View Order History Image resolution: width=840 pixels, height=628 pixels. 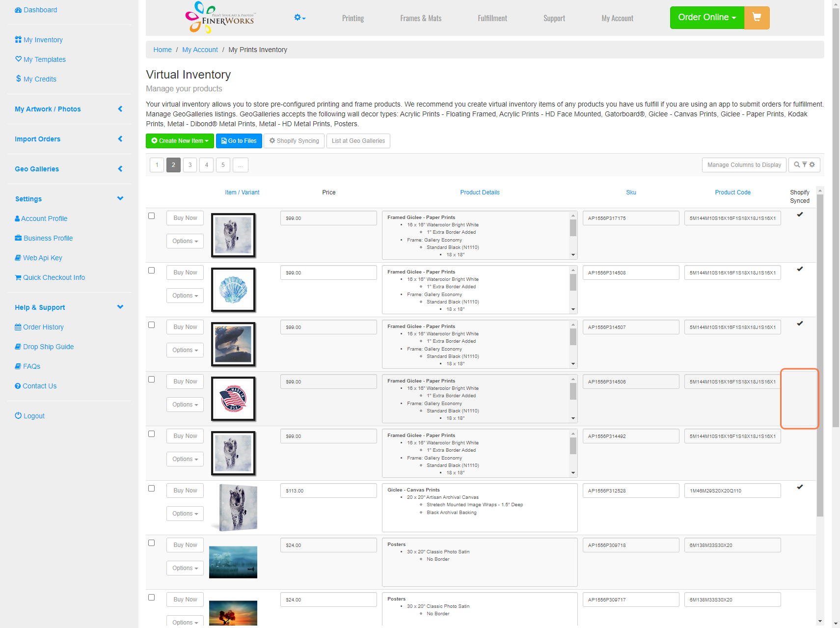pos(39,327)
